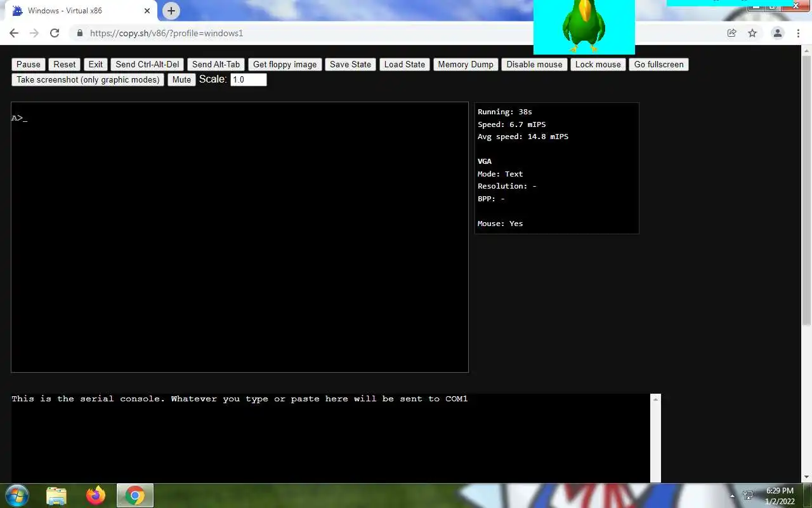
Task: Open a new Chrome tab
Action: coord(171,11)
